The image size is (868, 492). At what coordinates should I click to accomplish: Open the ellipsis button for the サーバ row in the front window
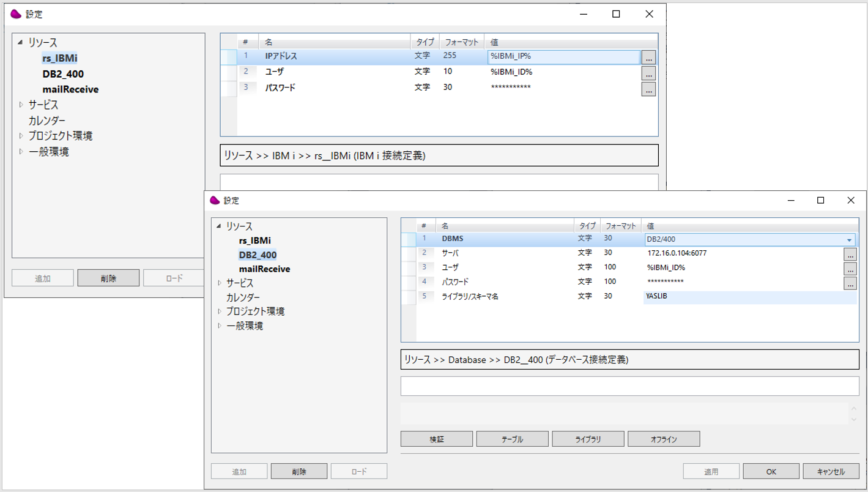850,254
